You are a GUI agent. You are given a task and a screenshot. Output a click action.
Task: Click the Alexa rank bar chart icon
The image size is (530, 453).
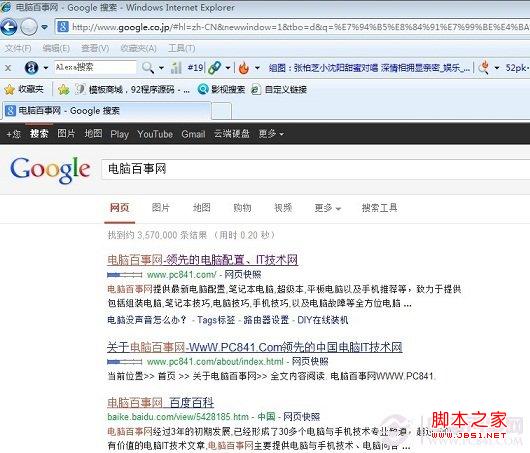176,68
